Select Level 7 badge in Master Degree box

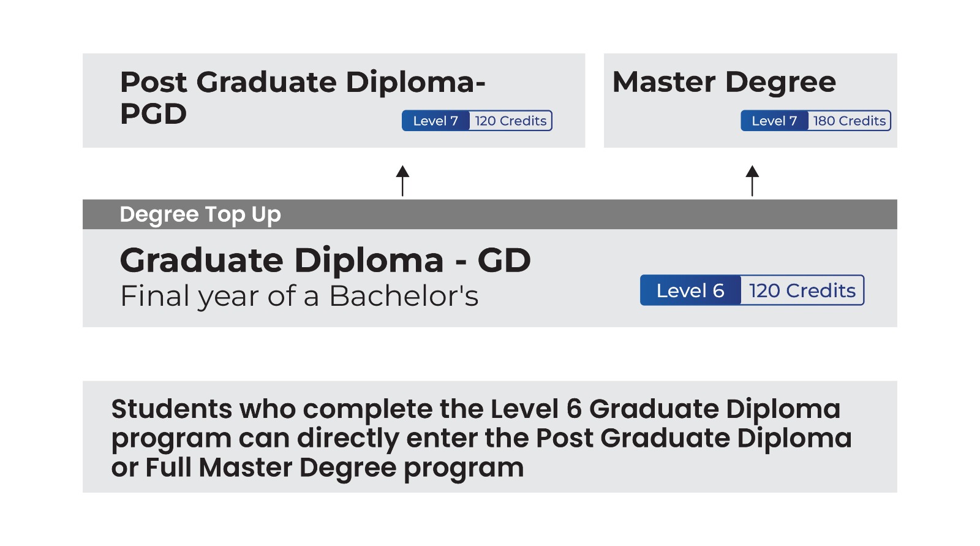click(774, 121)
